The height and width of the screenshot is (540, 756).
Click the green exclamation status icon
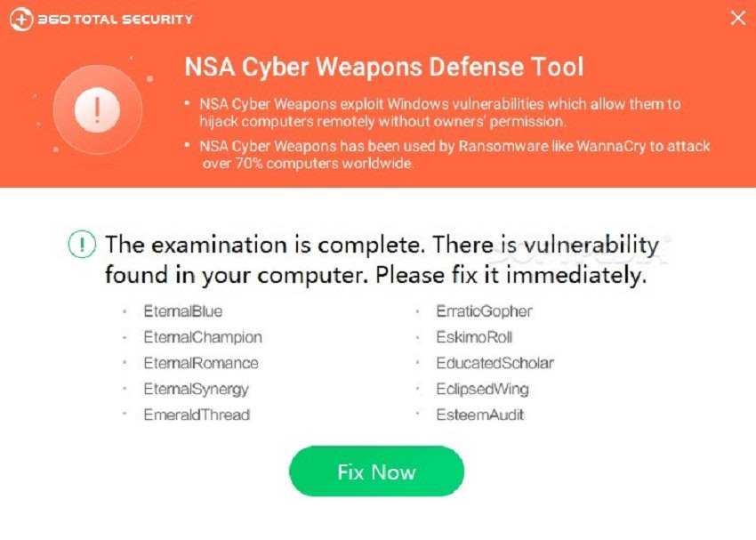pos(82,244)
